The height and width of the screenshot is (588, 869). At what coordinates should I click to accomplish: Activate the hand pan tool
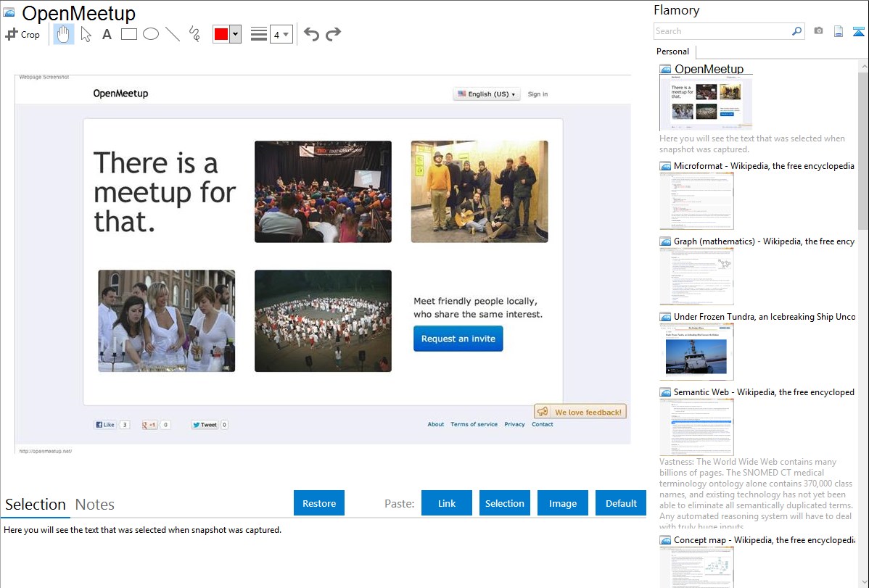point(63,34)
